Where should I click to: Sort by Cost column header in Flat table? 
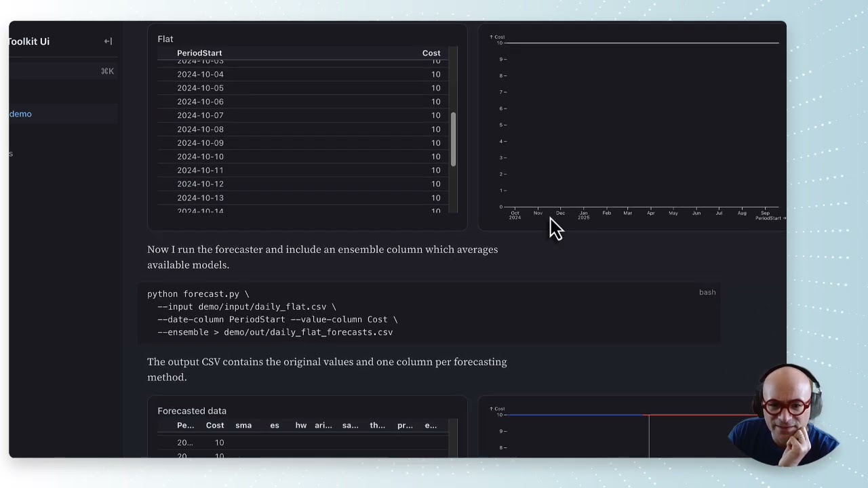click(x=431, y=53)
